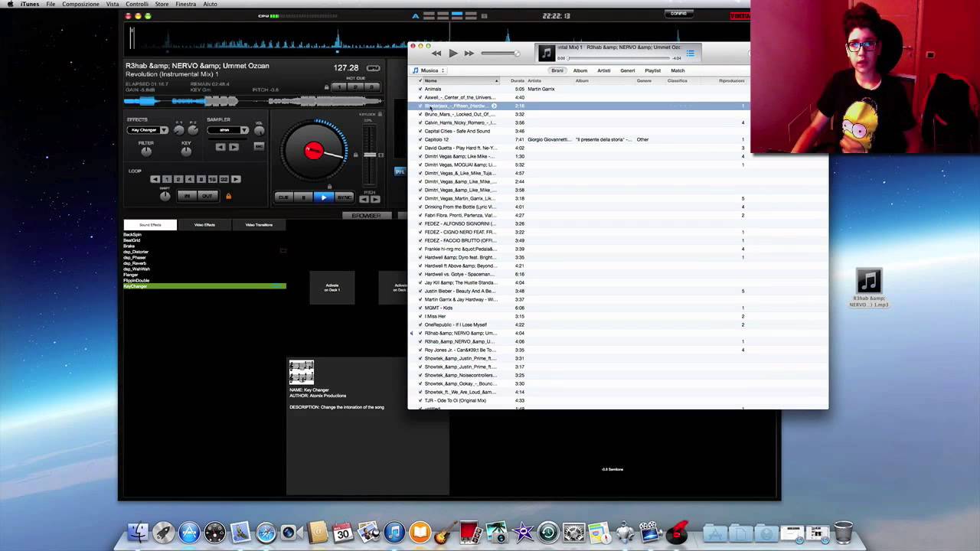Click the BPM tap button
Image resolution: width=980 pixels, height=551 pixels.
click(x=374, y=68)
